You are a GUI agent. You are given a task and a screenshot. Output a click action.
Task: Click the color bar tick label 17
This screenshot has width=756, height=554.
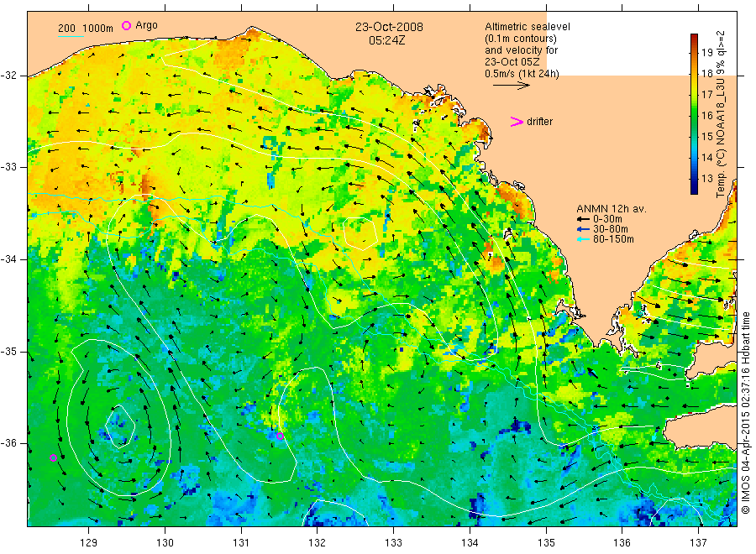pyautogui.click(x=706, y=94)
